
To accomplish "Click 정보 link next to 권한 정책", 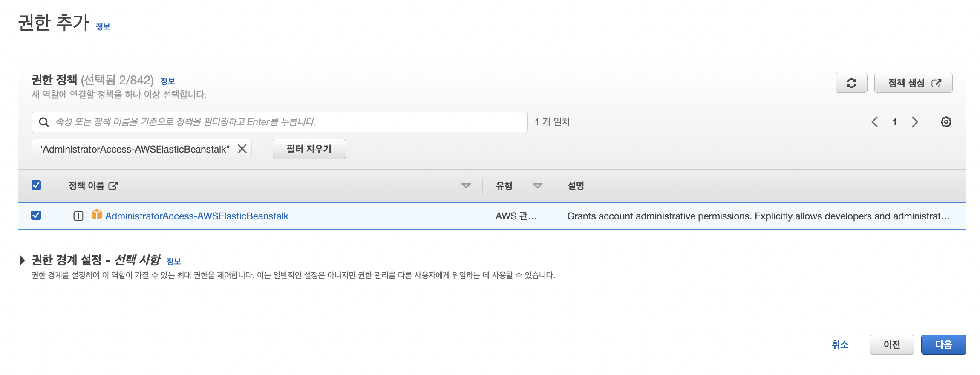I will [167, 81].
